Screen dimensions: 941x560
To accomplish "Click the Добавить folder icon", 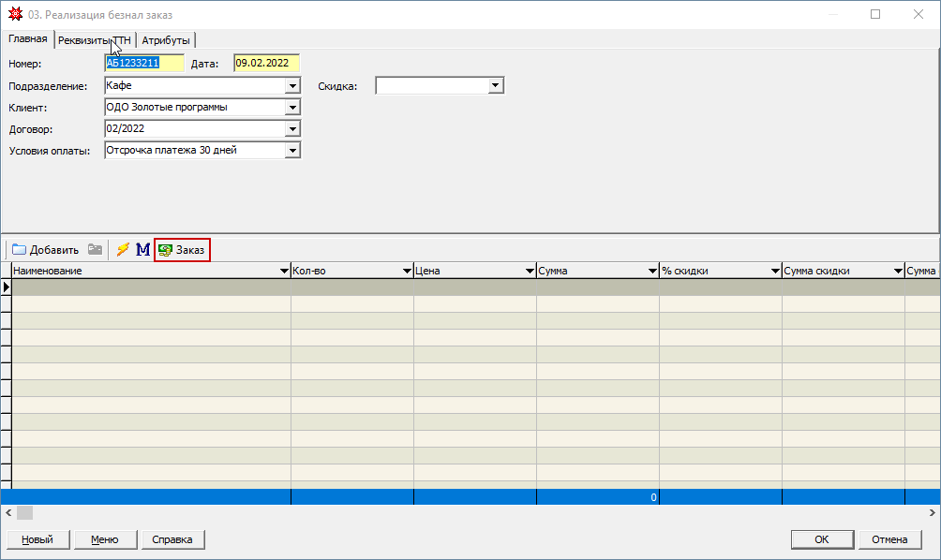I will point(19,250).
